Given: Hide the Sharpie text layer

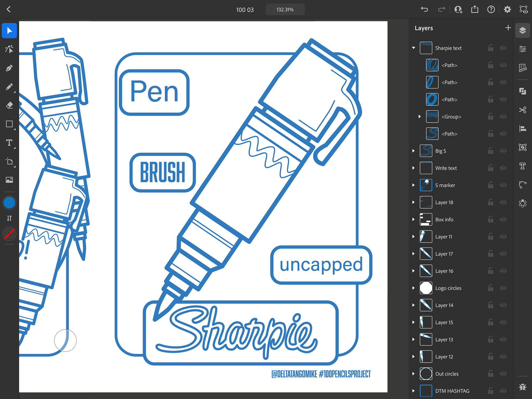Looking at the screenshot, I should tap(503, 48).
